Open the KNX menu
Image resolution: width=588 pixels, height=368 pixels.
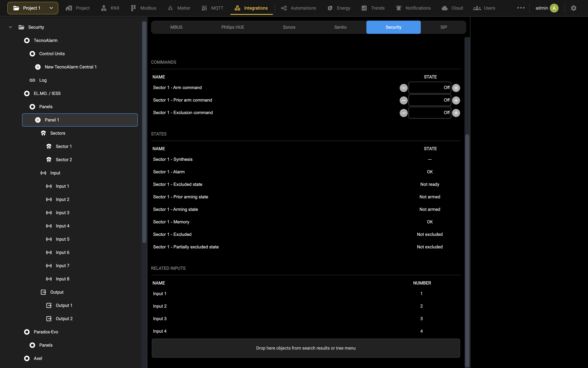point(110,8)
